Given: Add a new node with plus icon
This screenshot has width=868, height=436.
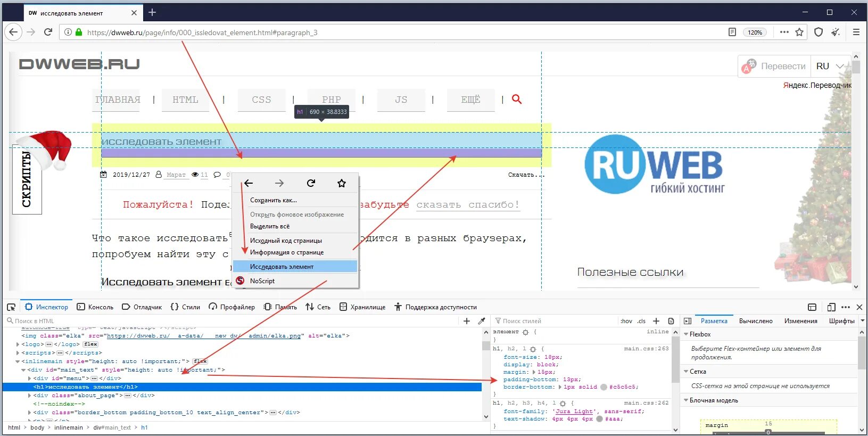Looking at the screenshot, I should tap(467, 321).
